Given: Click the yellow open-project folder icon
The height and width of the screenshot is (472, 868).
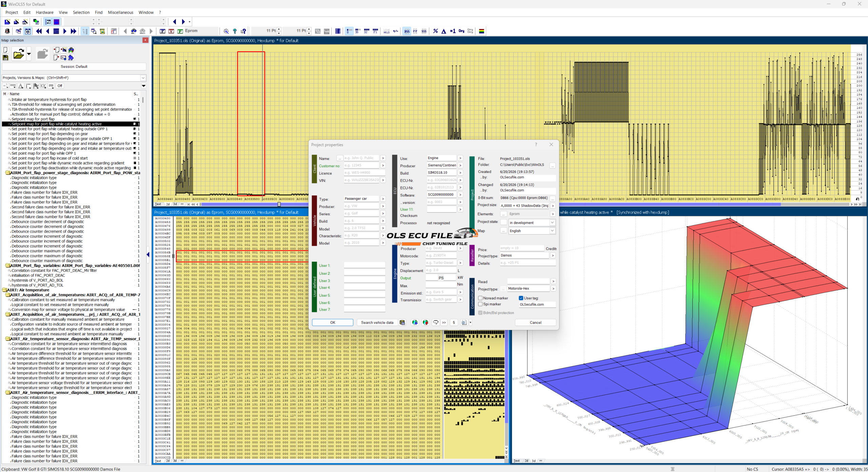Looking at the screenshot, I should (19, 54).
